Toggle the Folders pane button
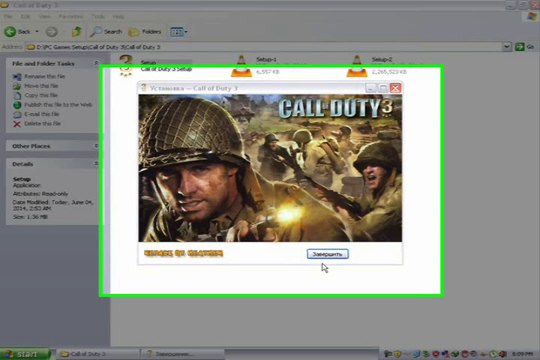The width and height of the screenshot is (540, 360). pyautogui.click(x=145, y=32)
